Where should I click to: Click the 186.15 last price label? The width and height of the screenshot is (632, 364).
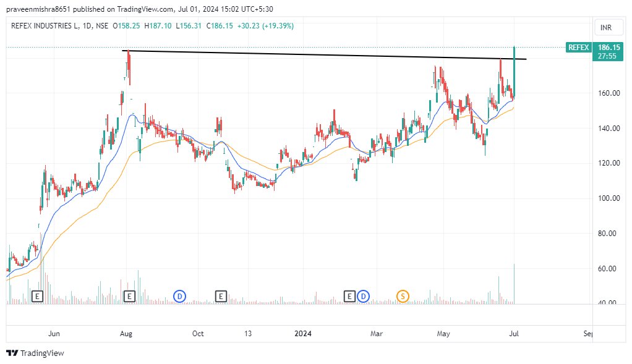609,48
